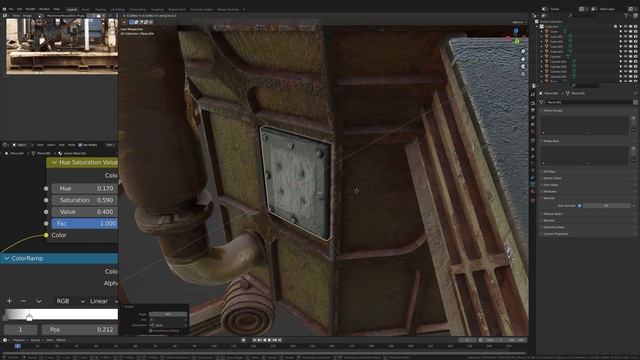The width and height of the screenshot is (640, 360).
Task: Click the Fac 1.000 slider
Action: 85,223
